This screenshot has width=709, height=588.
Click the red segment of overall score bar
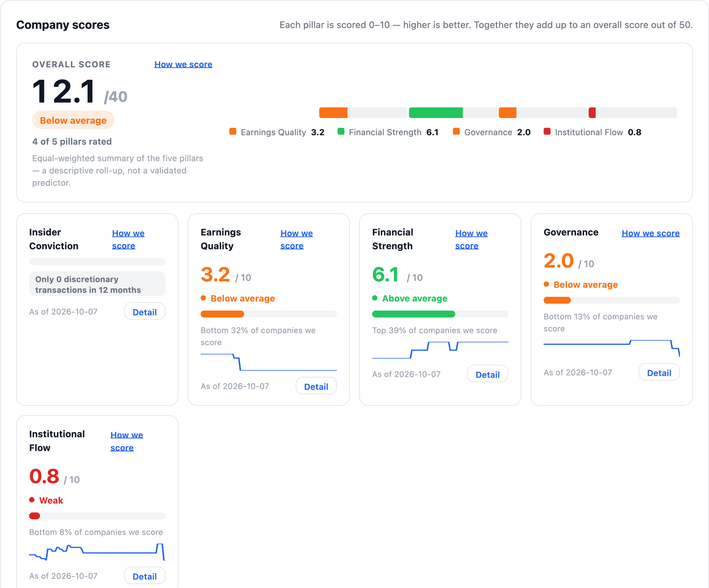point(592,113)
